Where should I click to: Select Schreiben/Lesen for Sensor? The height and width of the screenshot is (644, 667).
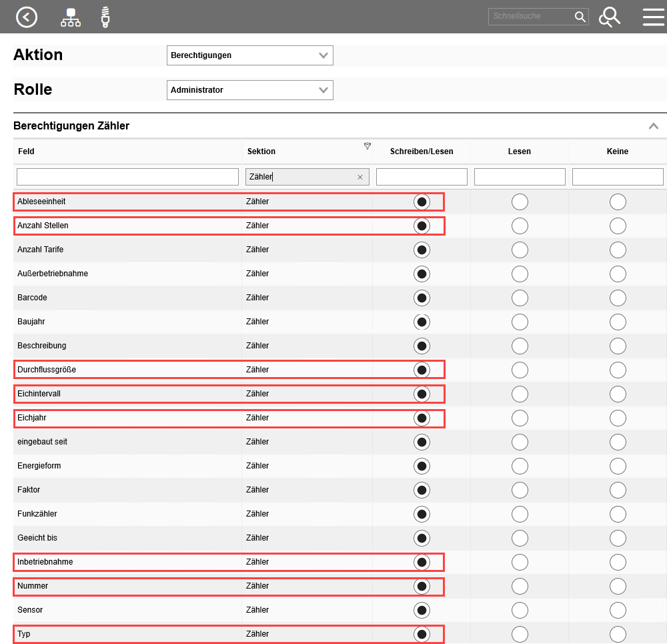tap(422, 610)
